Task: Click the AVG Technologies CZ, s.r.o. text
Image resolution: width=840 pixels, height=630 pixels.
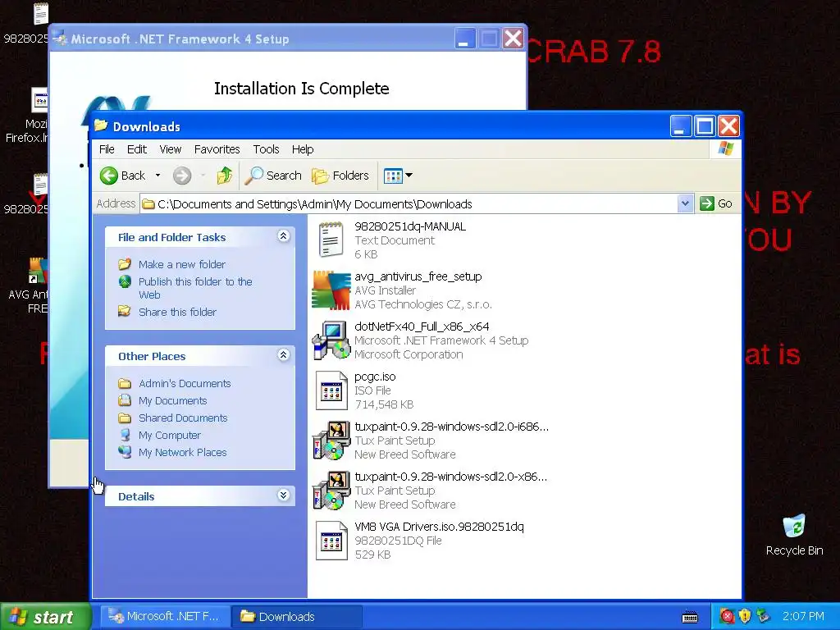Action: click(422, 304)
